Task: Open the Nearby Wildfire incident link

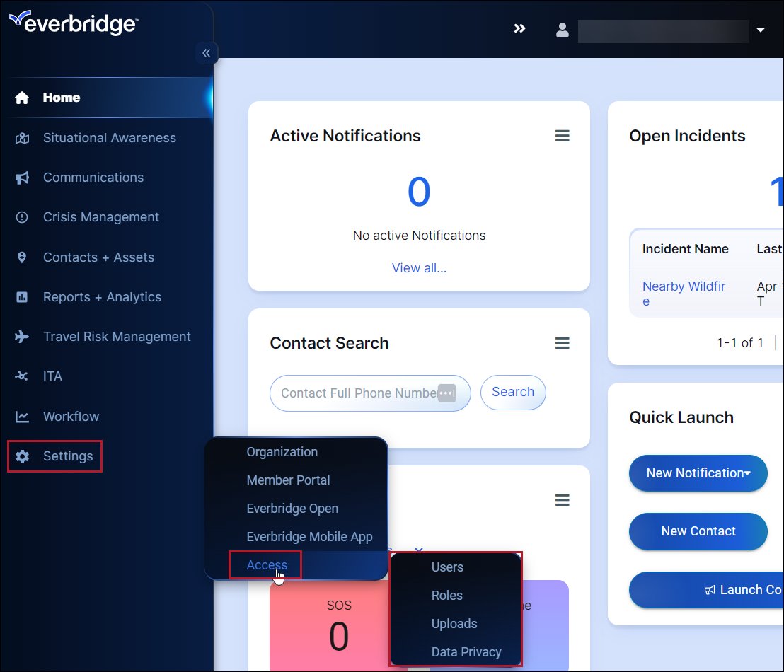Action: pyautogui.click(x=684, y=294)
